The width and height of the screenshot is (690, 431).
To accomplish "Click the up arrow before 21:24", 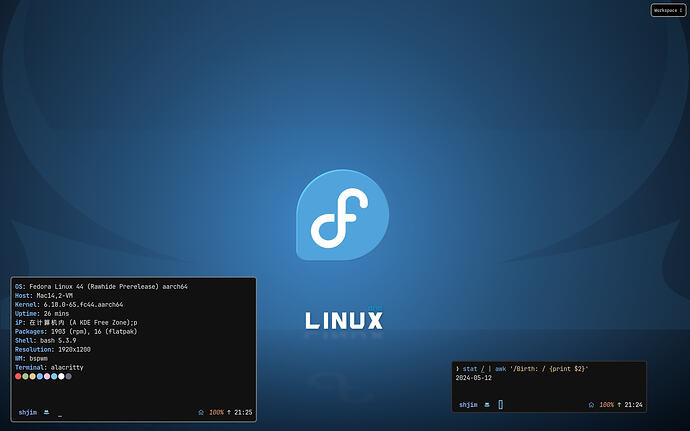I will pos(619,404).
